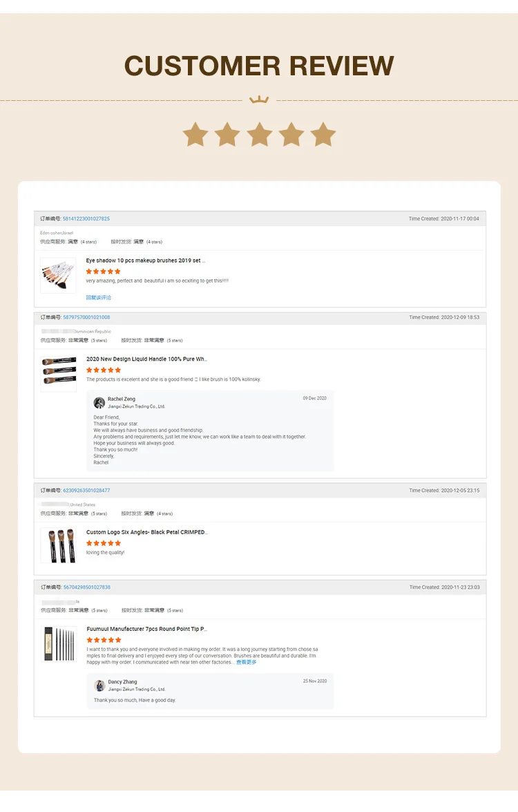Expand the truncated Fuumuui review via the blue more link
The width and height of the screenshot is (518, 812).
(246, 662)
